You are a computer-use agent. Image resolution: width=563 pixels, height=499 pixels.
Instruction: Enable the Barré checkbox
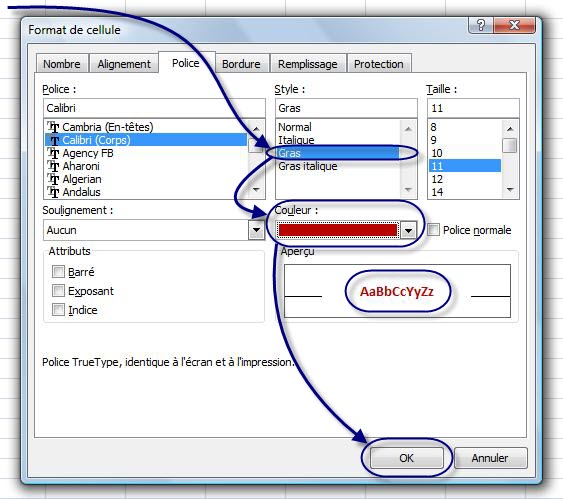tap(58, 272)
